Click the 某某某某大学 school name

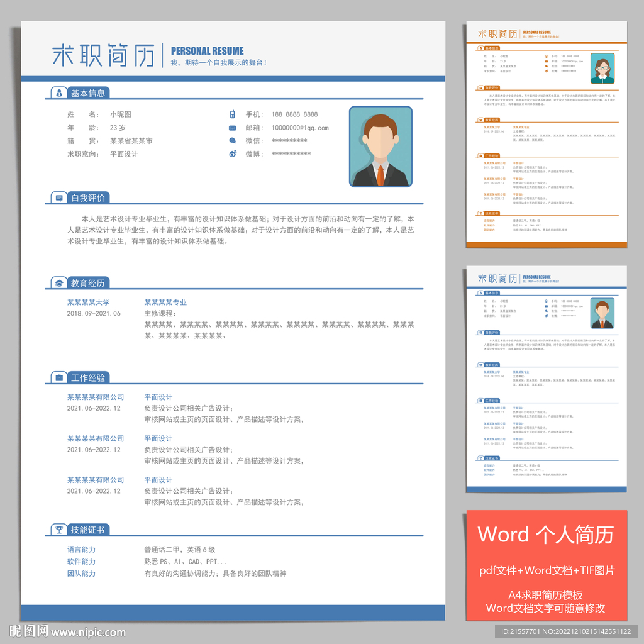click(88, 303)
